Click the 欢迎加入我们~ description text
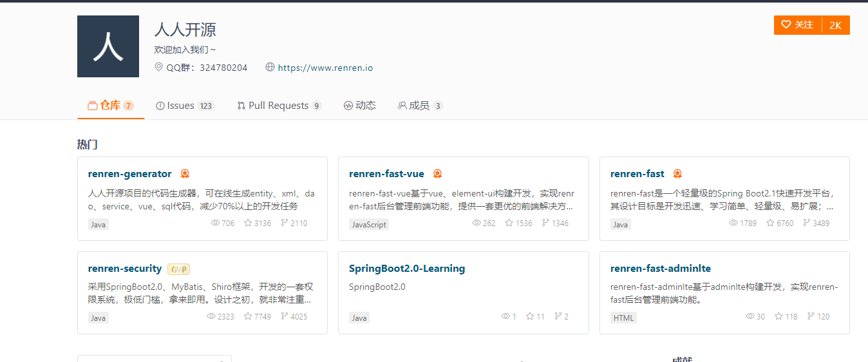868x362 pixels. [x=185, y=50]
